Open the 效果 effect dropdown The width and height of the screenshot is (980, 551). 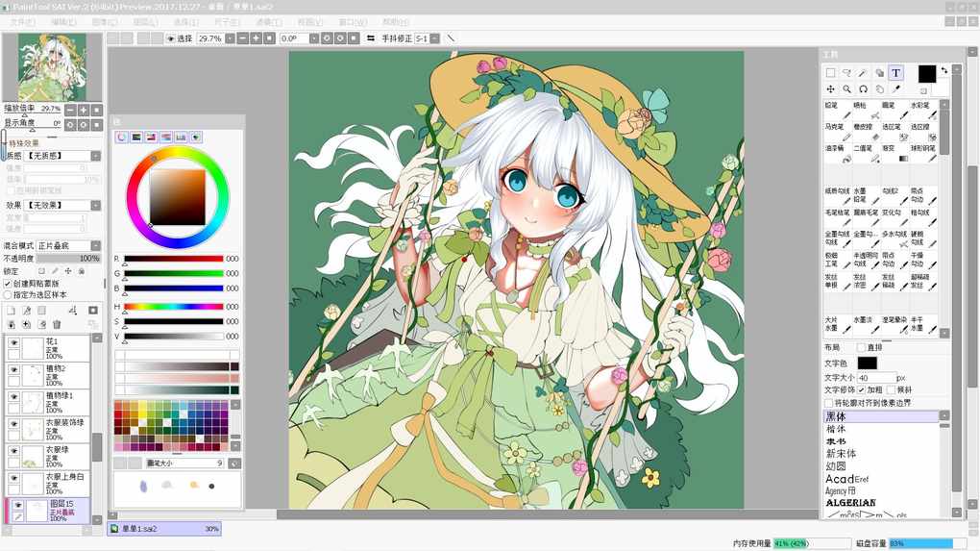tap(96, 205)
